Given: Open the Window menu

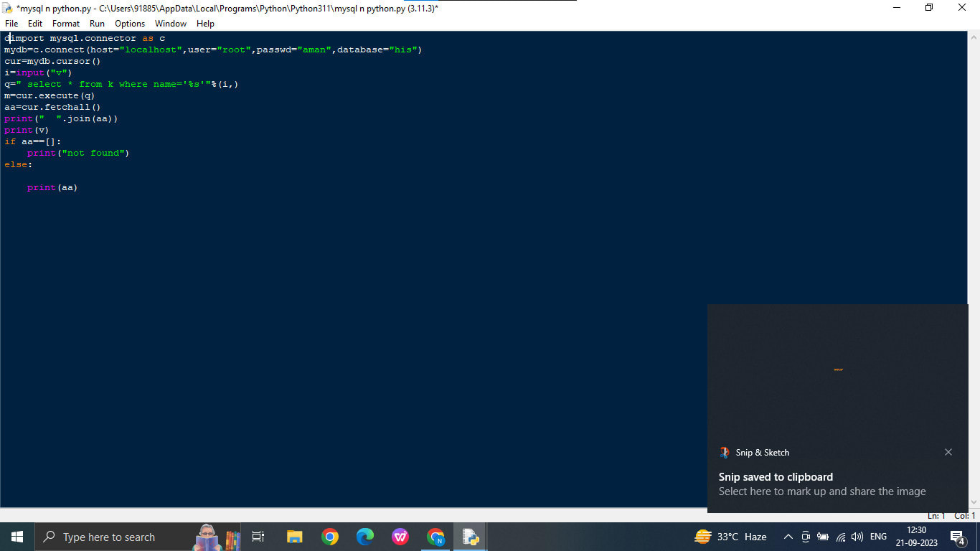Looking at the screenshot, I should click(x=171, y=24).
